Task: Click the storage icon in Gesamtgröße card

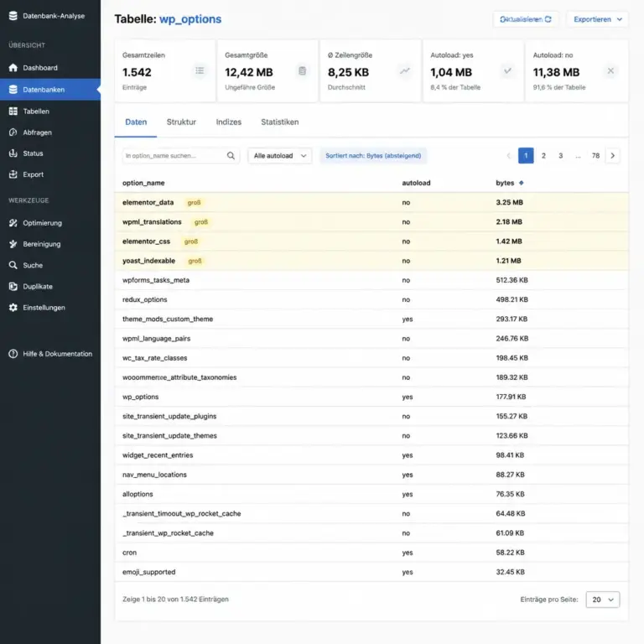Action: (302, 70)
